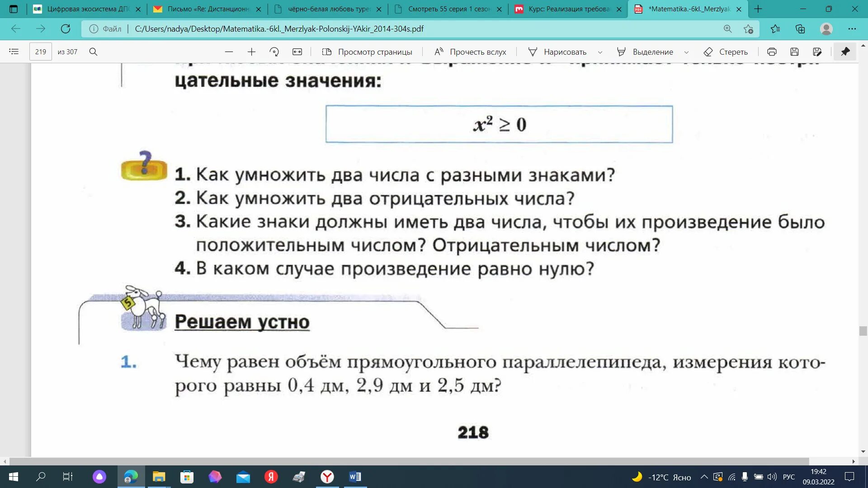Open File Explorer from taskbar
868x488 pixels.
tap(159, 477)
